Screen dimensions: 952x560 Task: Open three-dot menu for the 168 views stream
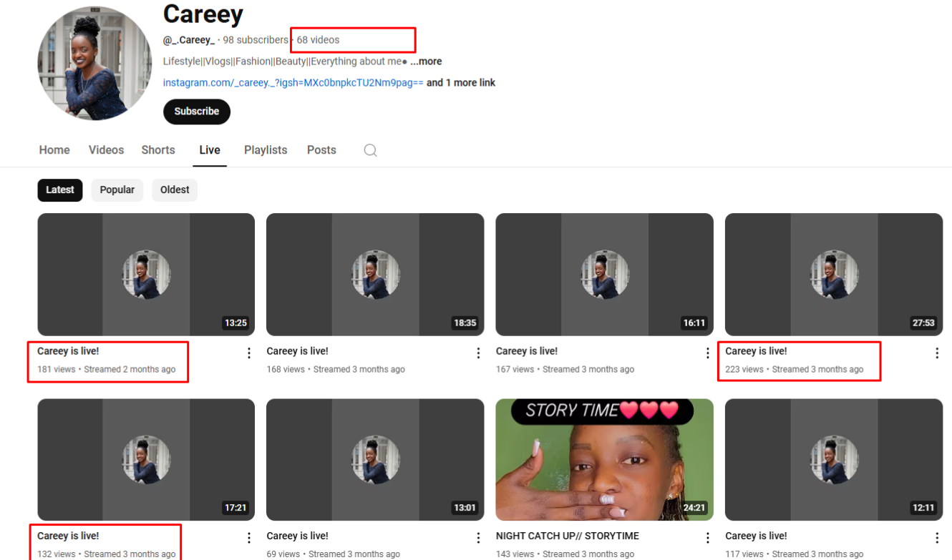478,353
